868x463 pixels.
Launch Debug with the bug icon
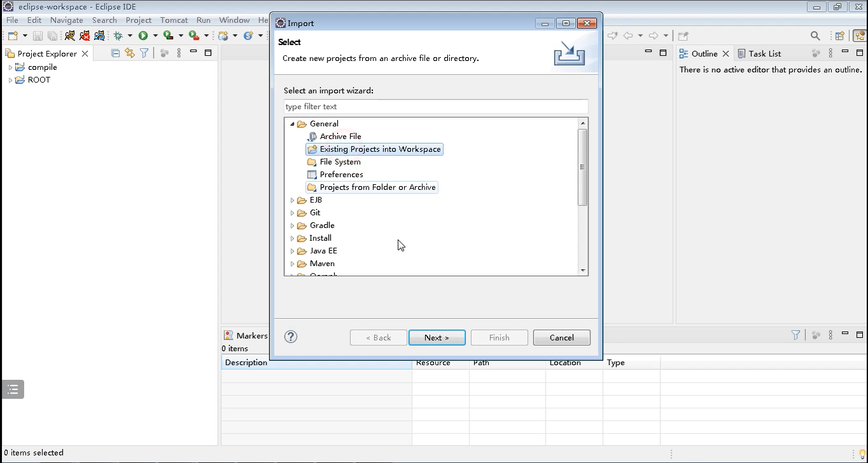(118, 36)
